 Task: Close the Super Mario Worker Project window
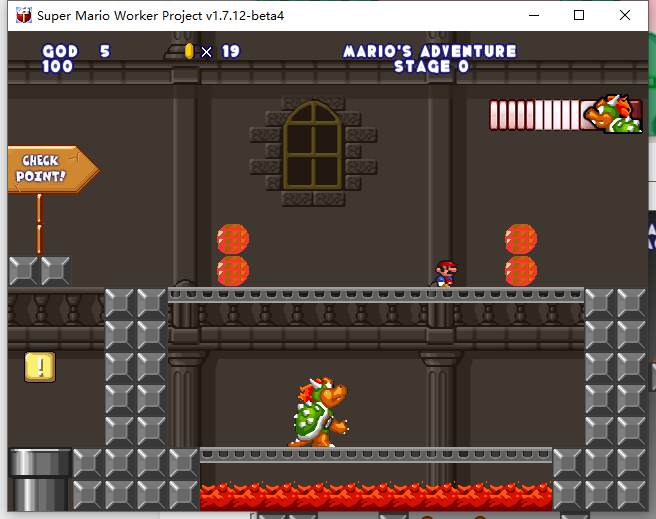(x=625, y=15)
